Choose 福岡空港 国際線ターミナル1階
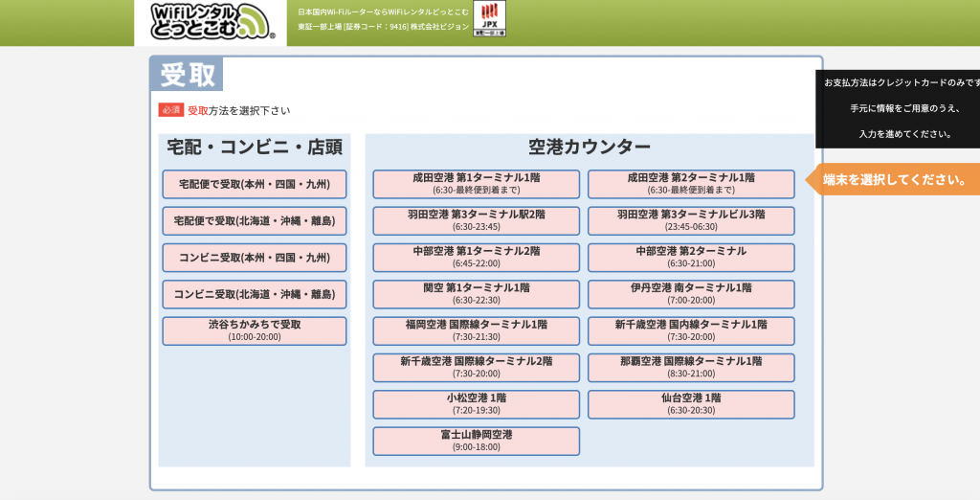This screenshot has width=980, height=500. (x=476, y=330)
